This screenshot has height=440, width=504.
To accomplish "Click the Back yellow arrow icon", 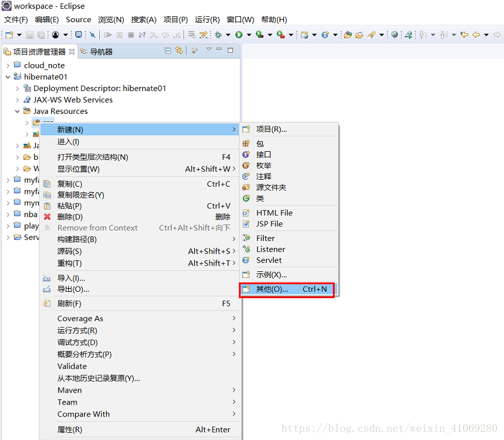I will pos(476,34).
